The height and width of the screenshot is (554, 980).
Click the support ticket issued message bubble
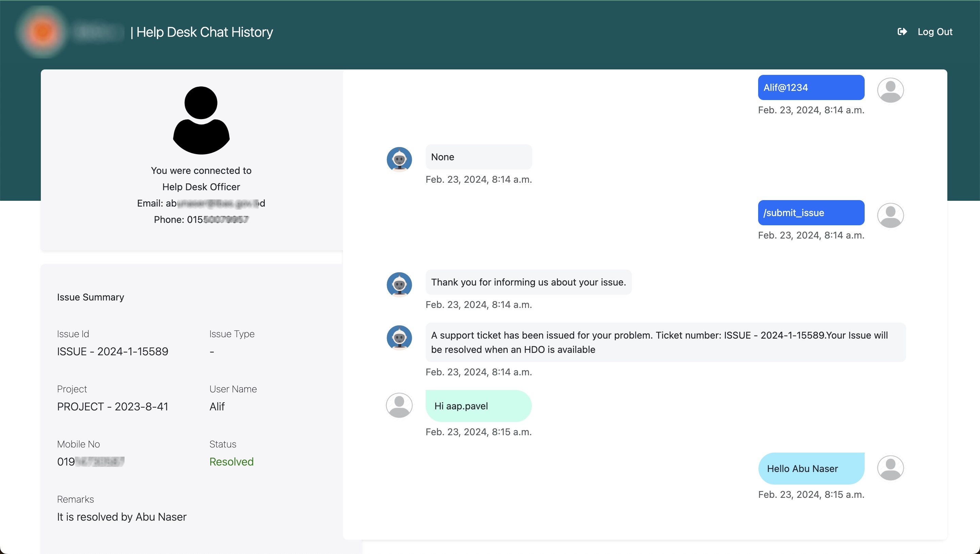(665, 342)
